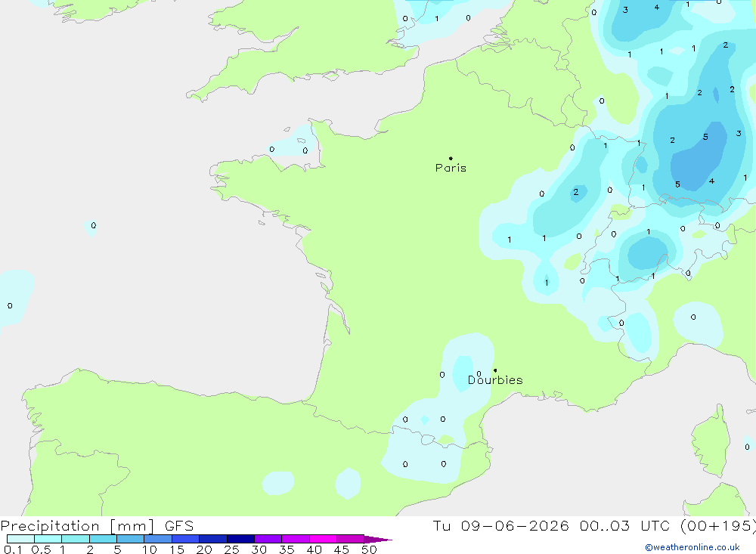
Task: Click the above-50 mm legend arrow tip
Action: [379, 540]
